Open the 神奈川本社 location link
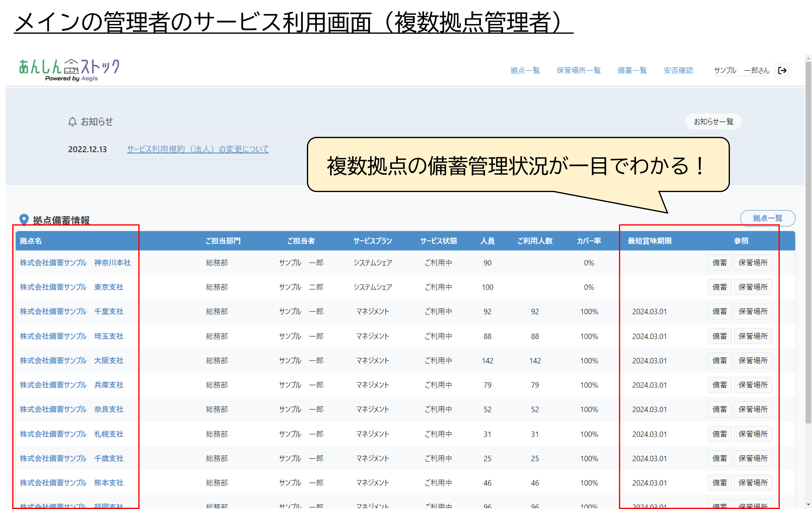 [75, 263]
